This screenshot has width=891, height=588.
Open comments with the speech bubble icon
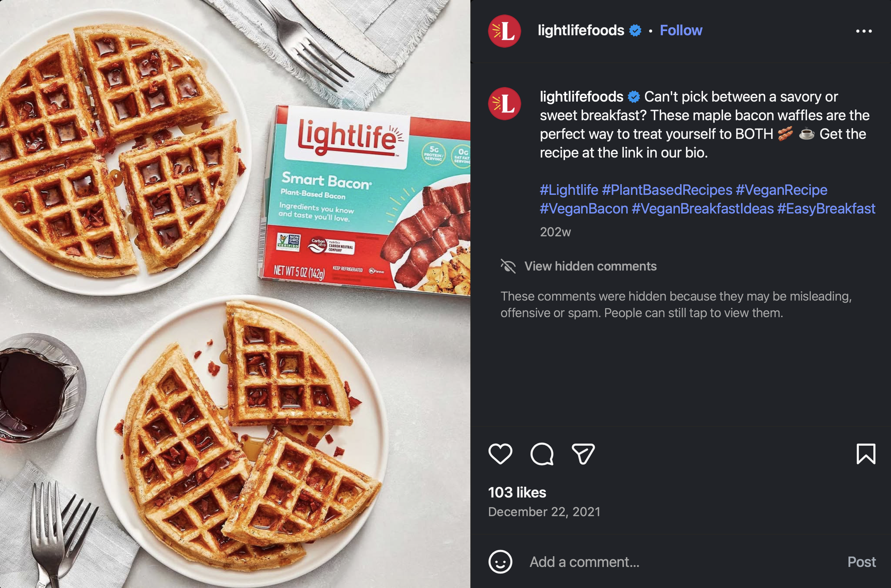click(542, 454)
